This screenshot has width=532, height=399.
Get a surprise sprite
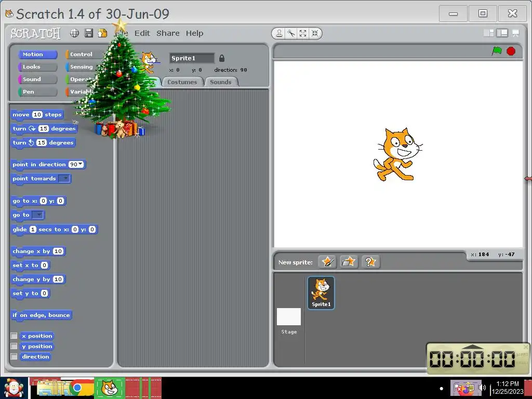(370, 262)
